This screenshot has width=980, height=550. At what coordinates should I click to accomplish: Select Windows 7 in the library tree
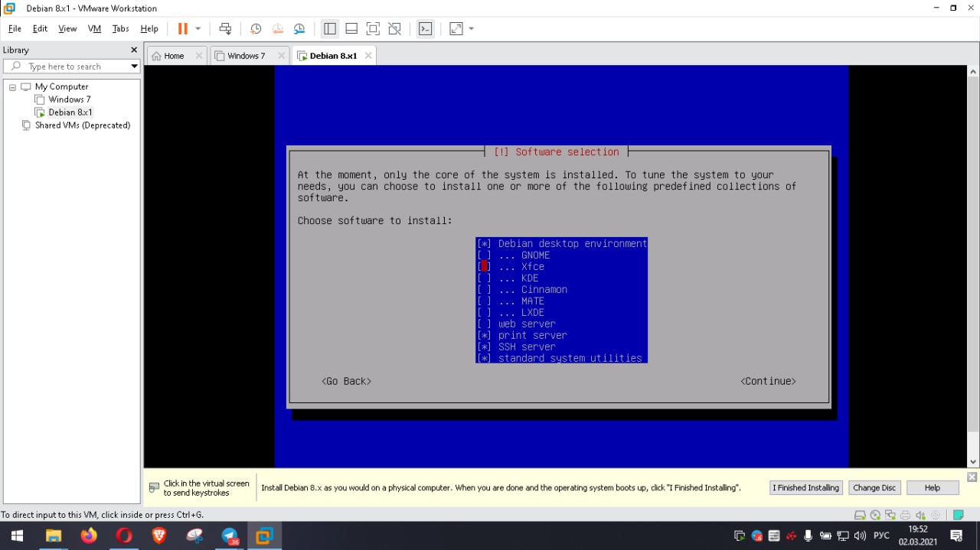(x=69, y=99)
